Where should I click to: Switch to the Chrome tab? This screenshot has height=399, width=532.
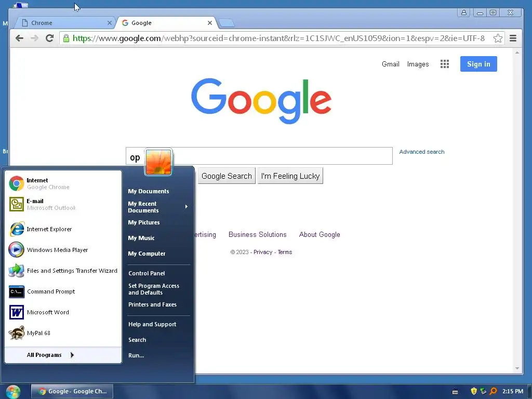(64, 23)
